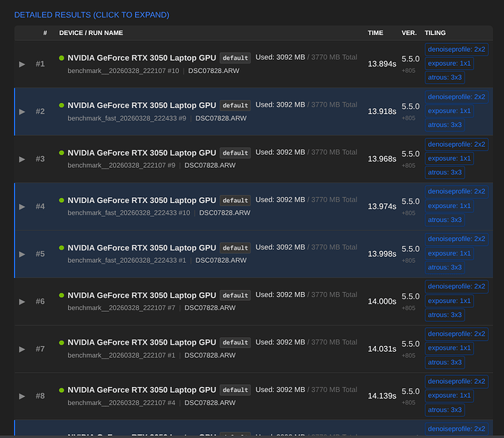Click the 13.918s time value
This screenshot has height=438, width=504.
382,112
